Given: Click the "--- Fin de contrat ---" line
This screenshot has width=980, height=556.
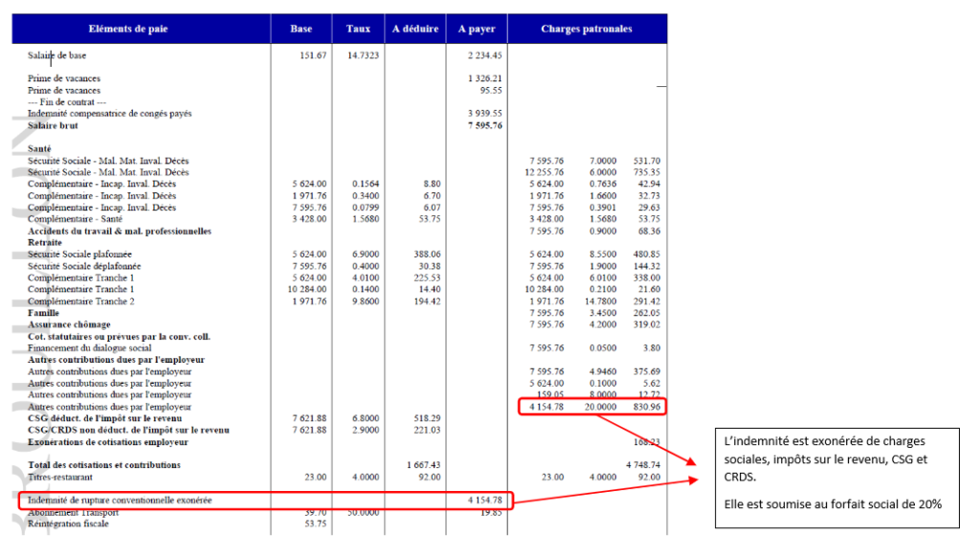Looking at the screenshot, I should (x=67, y=102).
